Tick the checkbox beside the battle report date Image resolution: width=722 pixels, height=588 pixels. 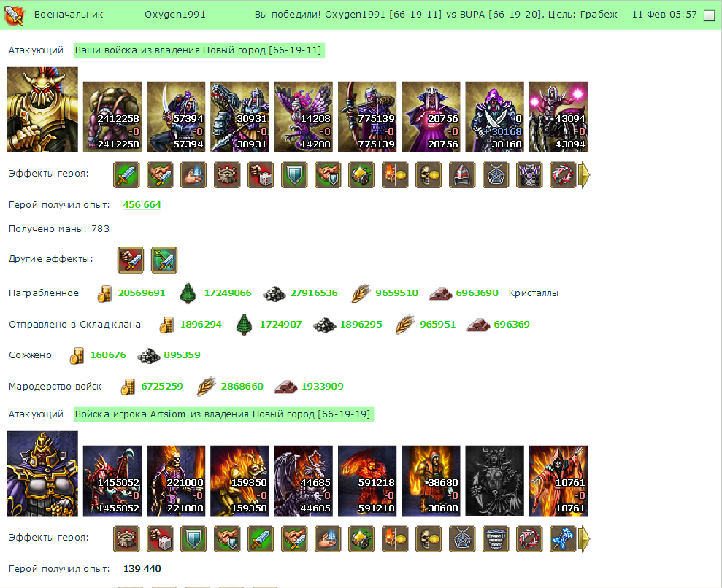click(710, 15)
